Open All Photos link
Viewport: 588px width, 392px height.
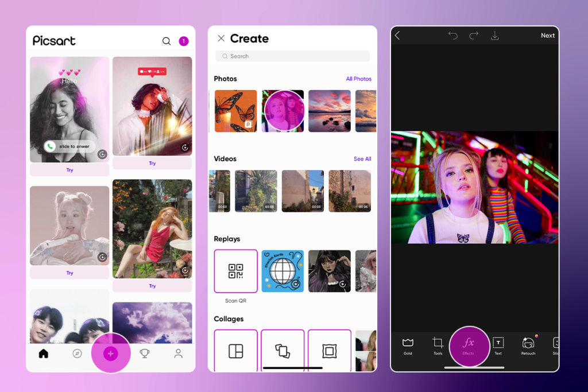(359, 79)
